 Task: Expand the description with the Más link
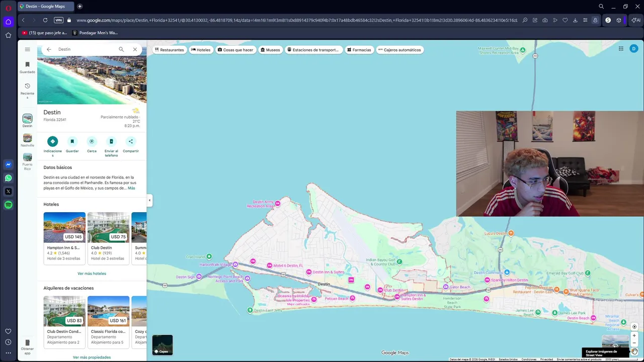(x=131, y=188)
